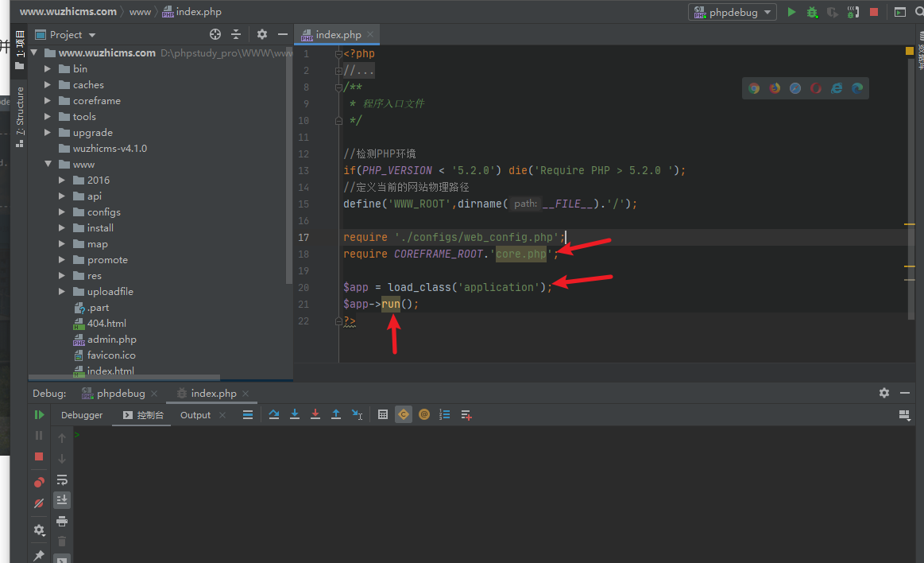
Task: Open Evaluate Expression calculator icon
Action: pos(383,414)
